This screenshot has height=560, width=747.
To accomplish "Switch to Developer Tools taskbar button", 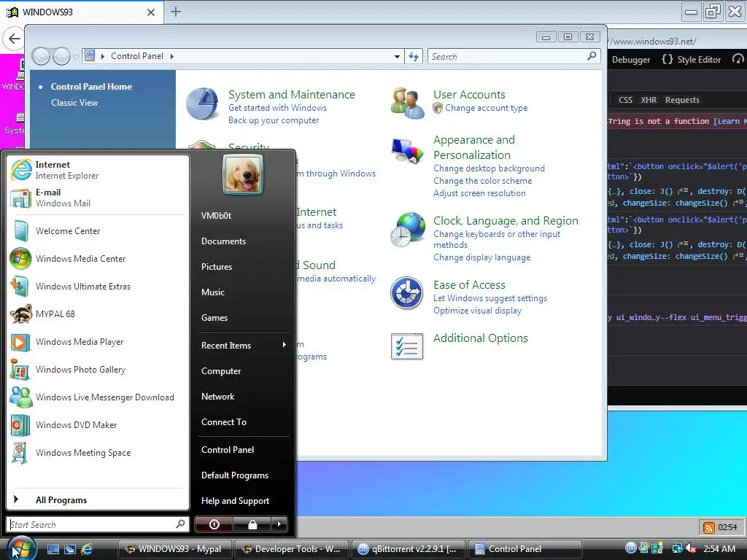I will point(291,549).
